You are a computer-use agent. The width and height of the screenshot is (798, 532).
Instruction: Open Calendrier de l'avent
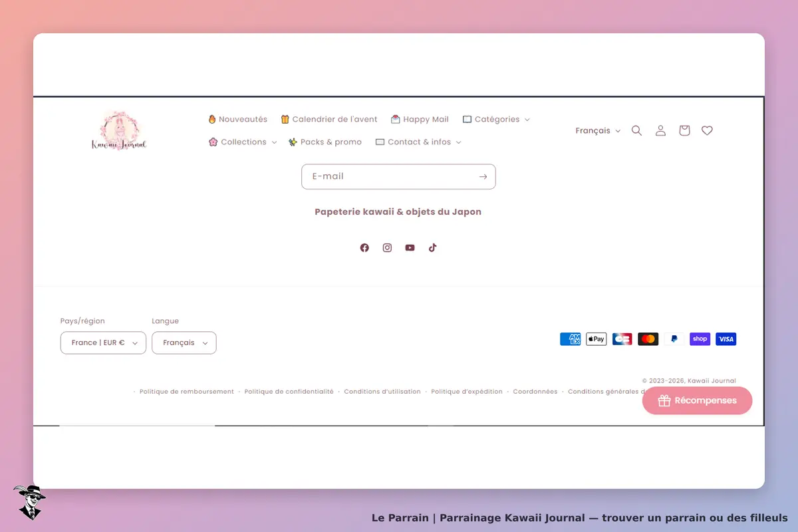[329, 120]
